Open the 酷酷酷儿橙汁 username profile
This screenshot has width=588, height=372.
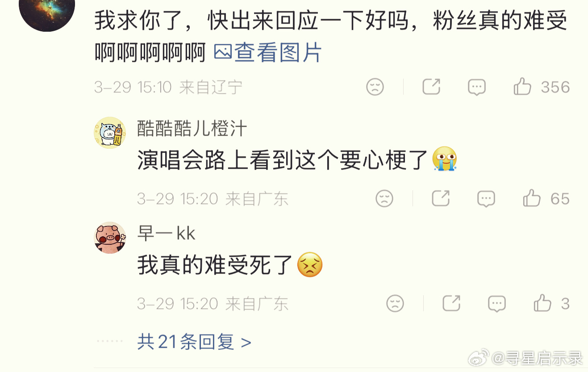192,129
